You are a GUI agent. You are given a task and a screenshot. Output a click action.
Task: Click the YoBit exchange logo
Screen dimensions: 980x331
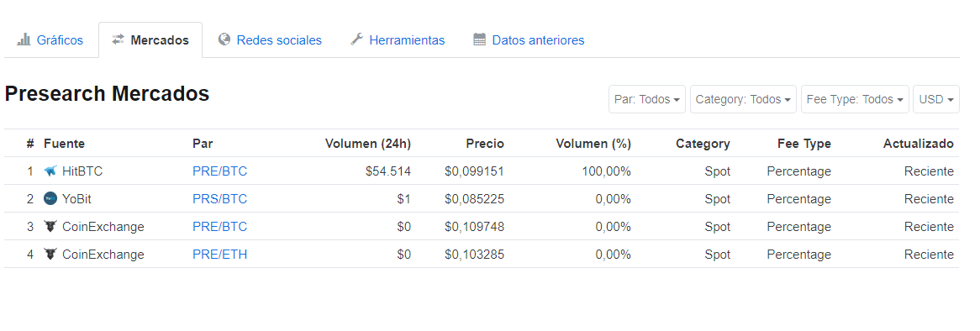coord(50,198)
